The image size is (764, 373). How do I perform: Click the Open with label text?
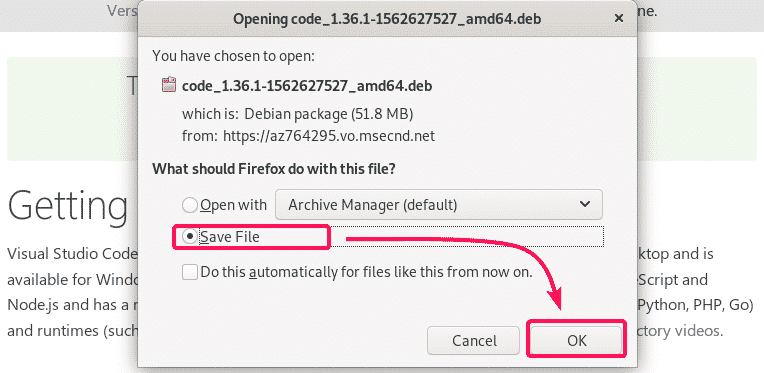(x=233, y=205)
